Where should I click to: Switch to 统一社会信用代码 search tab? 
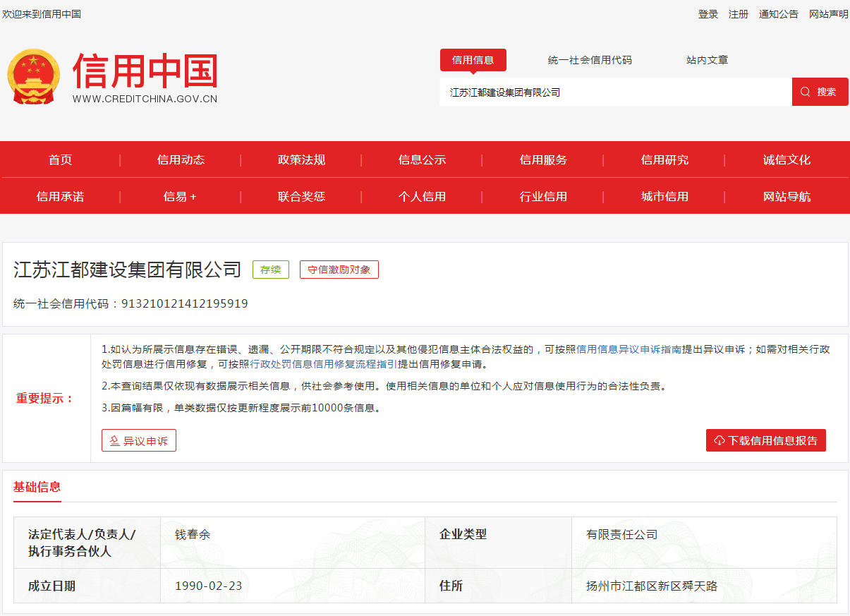tap(590, 60)
